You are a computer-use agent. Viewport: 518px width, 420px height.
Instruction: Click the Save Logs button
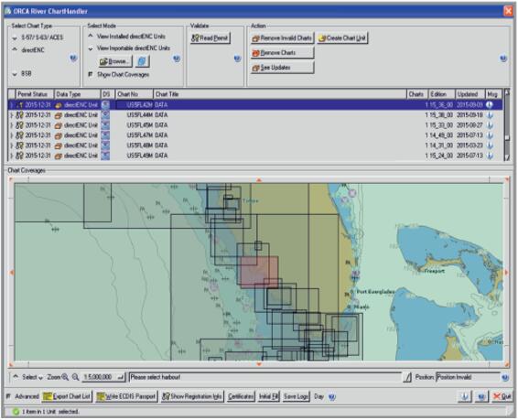click(x=296, y=396)
